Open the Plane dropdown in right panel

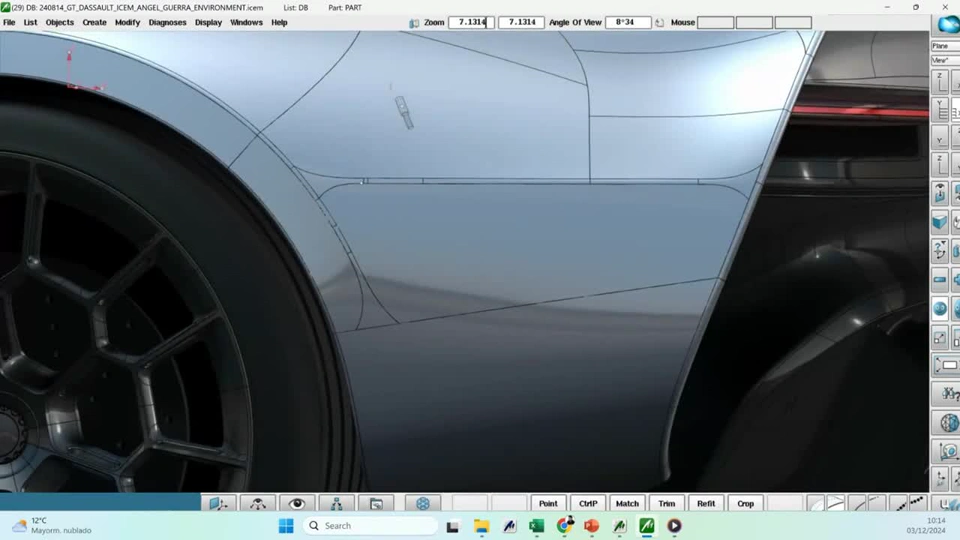pos(945,46)
